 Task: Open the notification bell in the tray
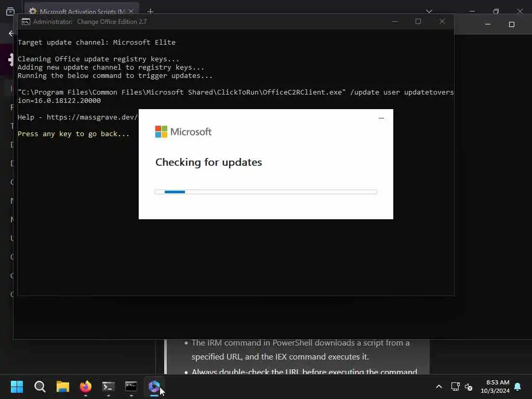(x=517, y=387)
